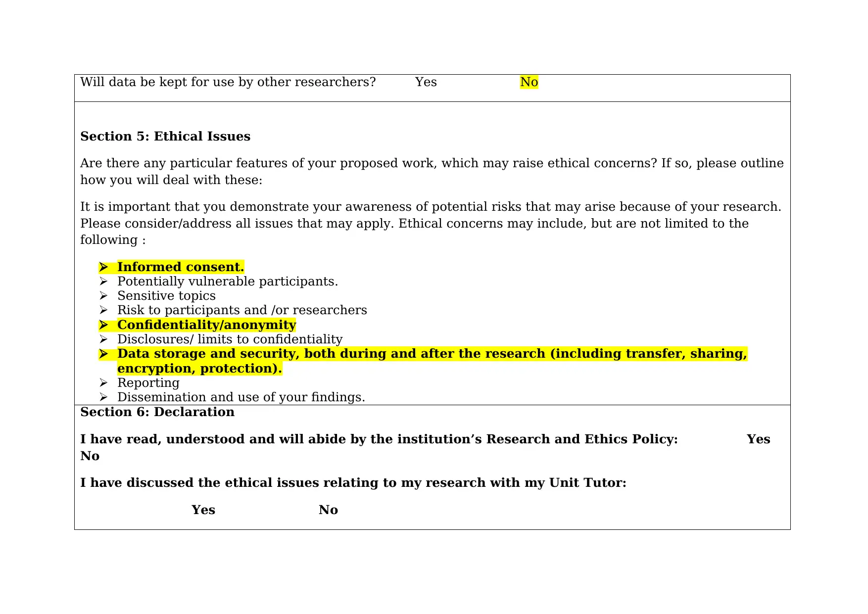The height and width of the screenshot is (614, 868).
Task: Click arrow bullet beside 'Dissemination and use'
Action: [x=103, y=397]
